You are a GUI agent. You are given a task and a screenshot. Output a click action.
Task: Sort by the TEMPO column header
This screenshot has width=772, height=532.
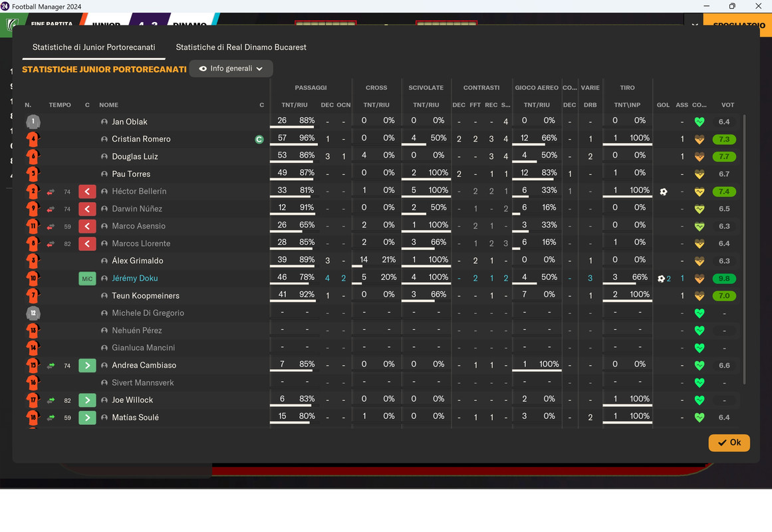pyautogui.click(x=60, y=105)
